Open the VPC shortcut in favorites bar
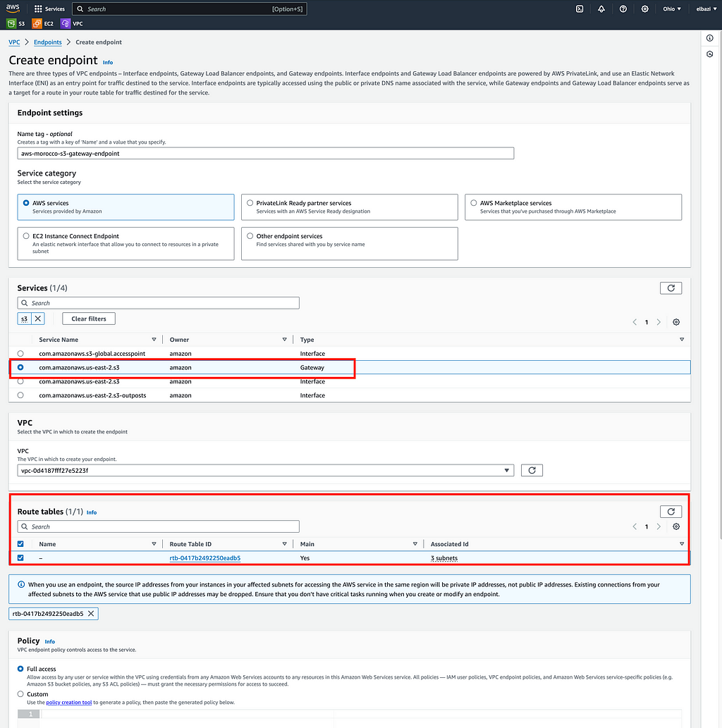Viewport: 722px width, 728px height. click(71, 24)
